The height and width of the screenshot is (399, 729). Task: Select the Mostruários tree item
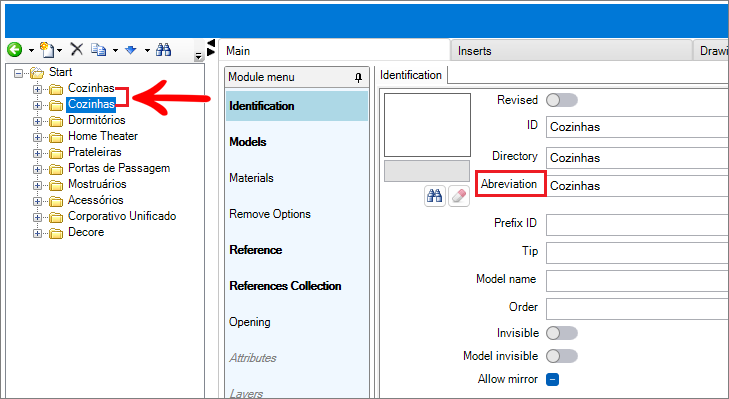(97, 184)
